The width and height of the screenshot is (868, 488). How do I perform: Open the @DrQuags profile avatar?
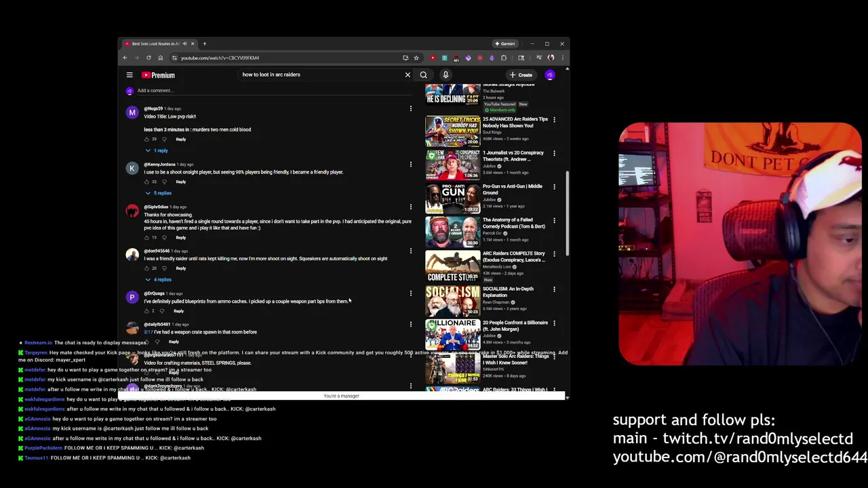pos(132,298)
